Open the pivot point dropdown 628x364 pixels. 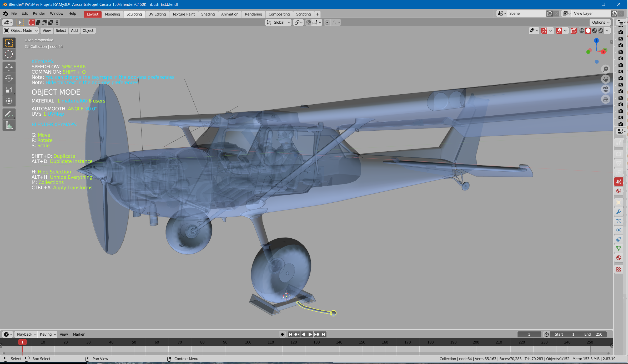tap(298, 23)
